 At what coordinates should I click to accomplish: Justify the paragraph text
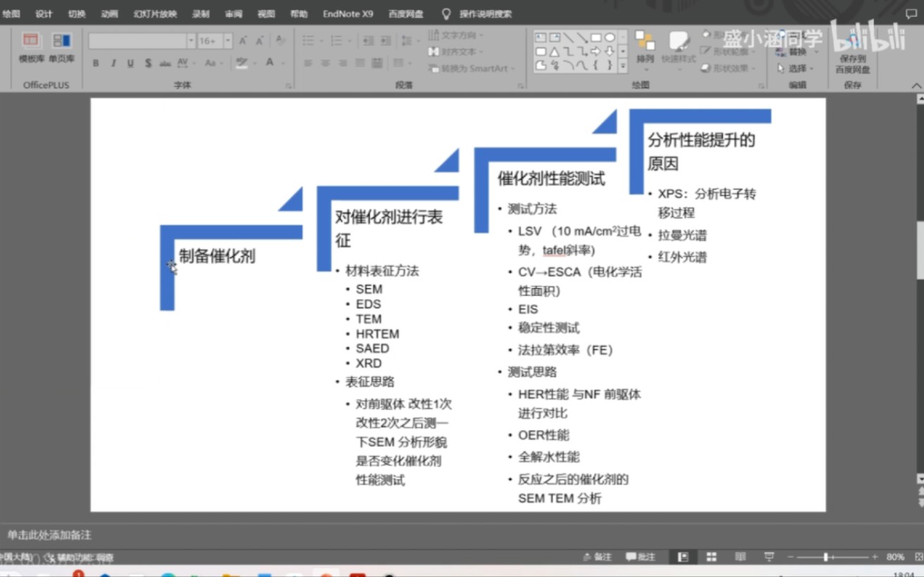pyautogui.click(x=359, y=63)
